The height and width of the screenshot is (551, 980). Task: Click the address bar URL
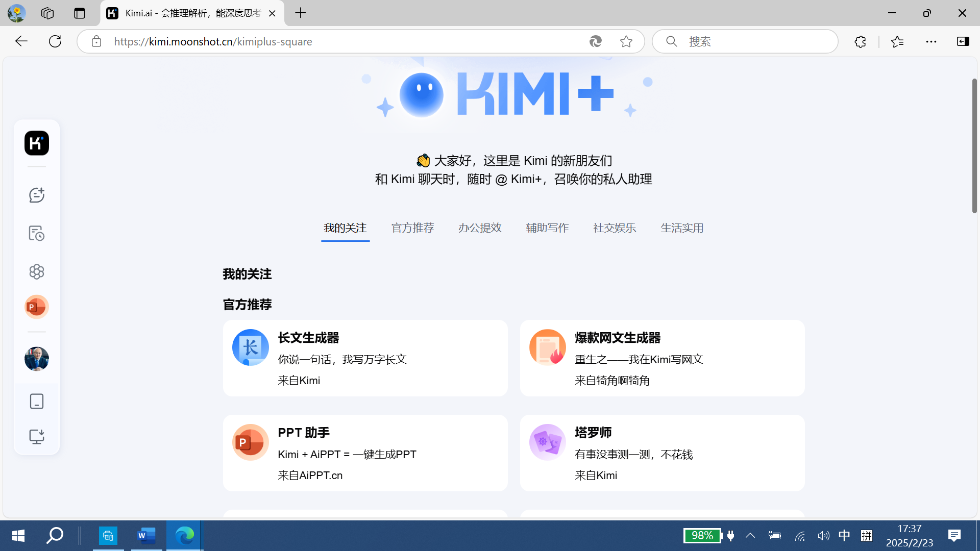[x=213, y=42]
